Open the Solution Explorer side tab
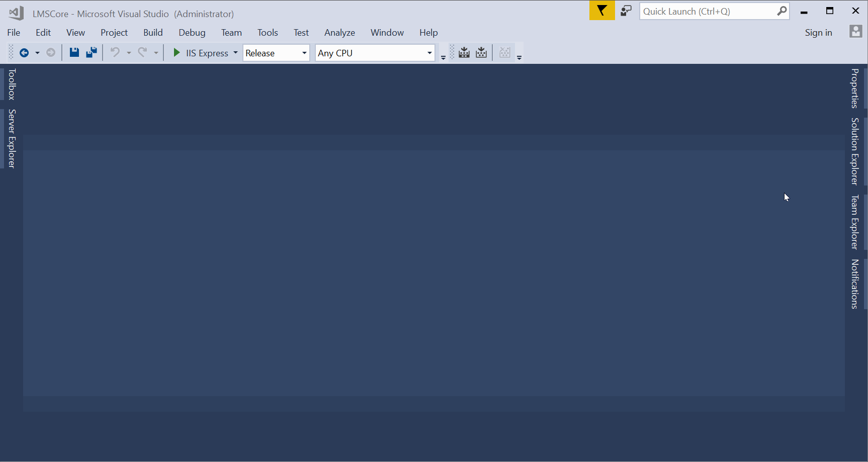Image resolution: width=868 pixels, height=462 pixels. 854,151
